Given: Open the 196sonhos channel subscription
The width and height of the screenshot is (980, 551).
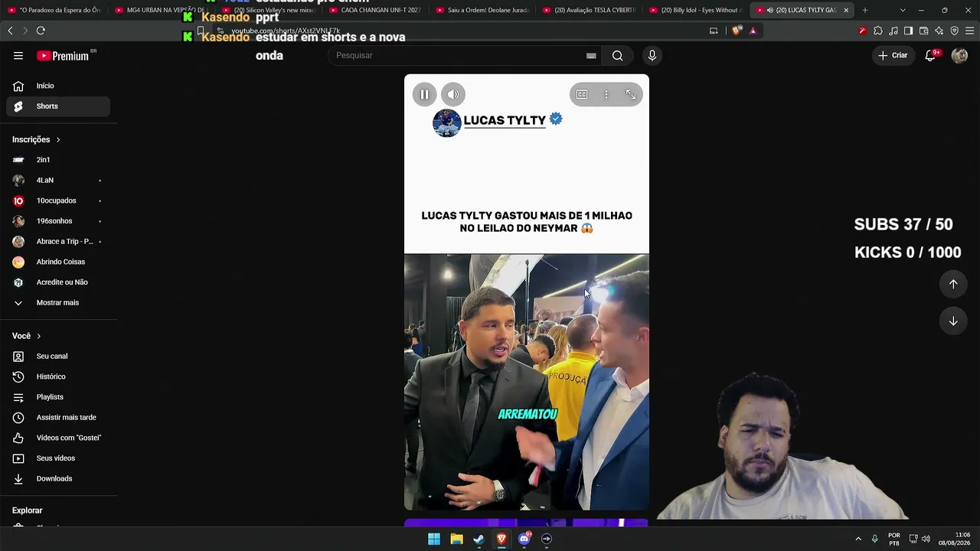Looking at the screenshot, I should pos(58,221).
